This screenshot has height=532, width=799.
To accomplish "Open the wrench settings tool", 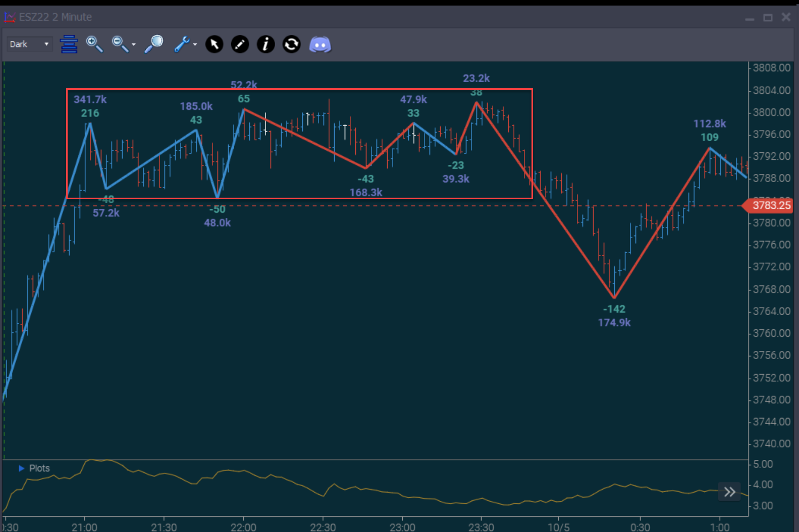I will click(182, 44).
